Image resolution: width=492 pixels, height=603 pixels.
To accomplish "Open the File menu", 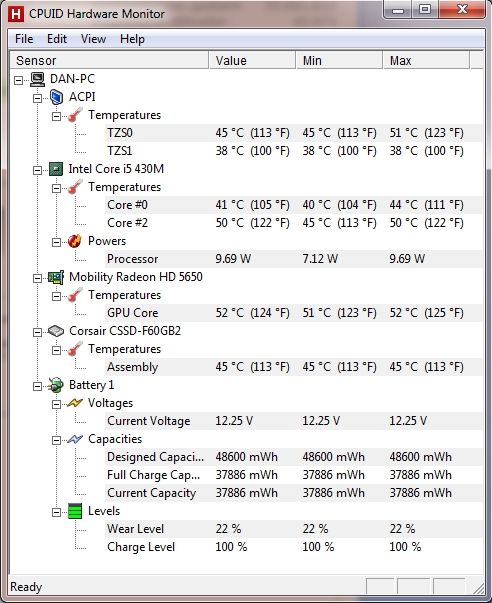I will [x=24, y=39].
